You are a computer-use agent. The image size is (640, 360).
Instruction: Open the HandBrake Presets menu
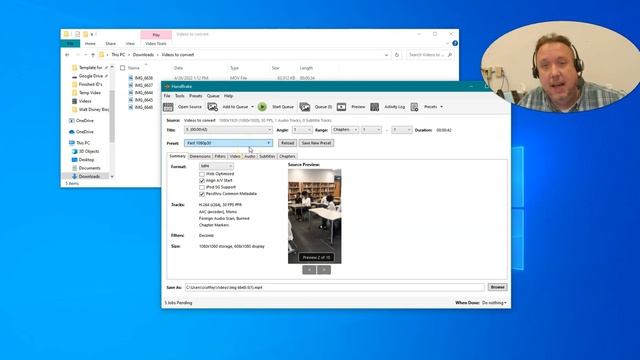196,96
